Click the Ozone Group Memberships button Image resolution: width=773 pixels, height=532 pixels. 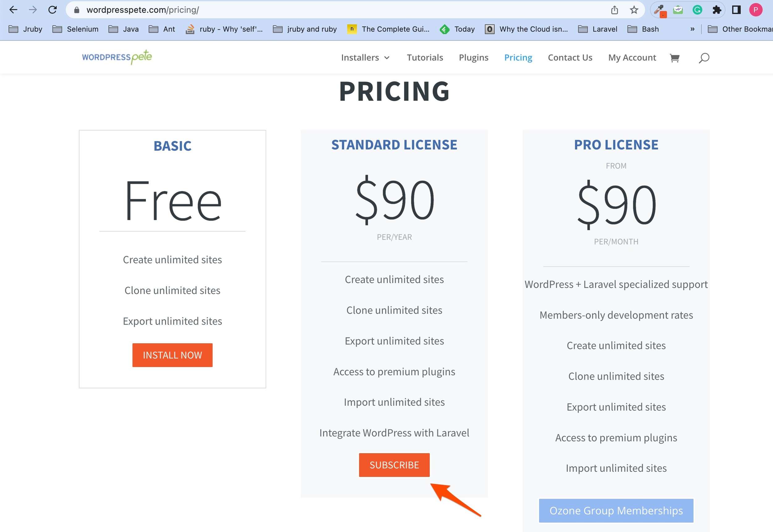click(616, 510)
